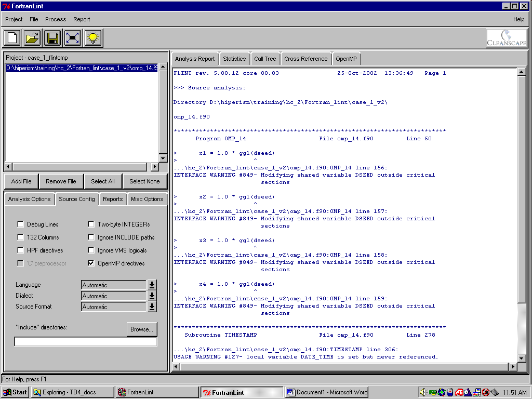Click the FortranLint title bar icon

(x=6, y=6)
